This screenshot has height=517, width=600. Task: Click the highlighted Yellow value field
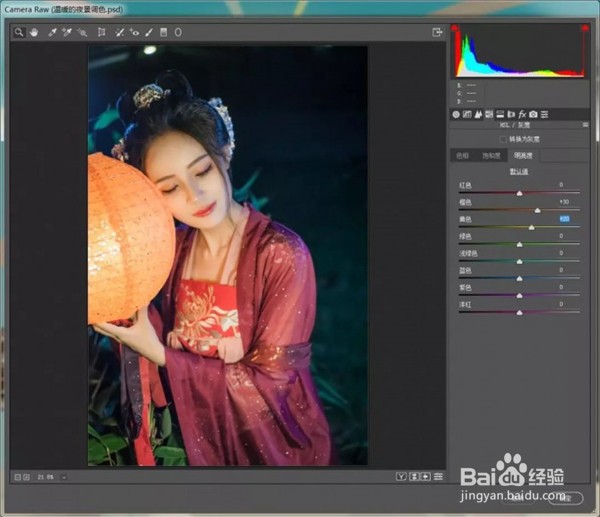[564, 219]
